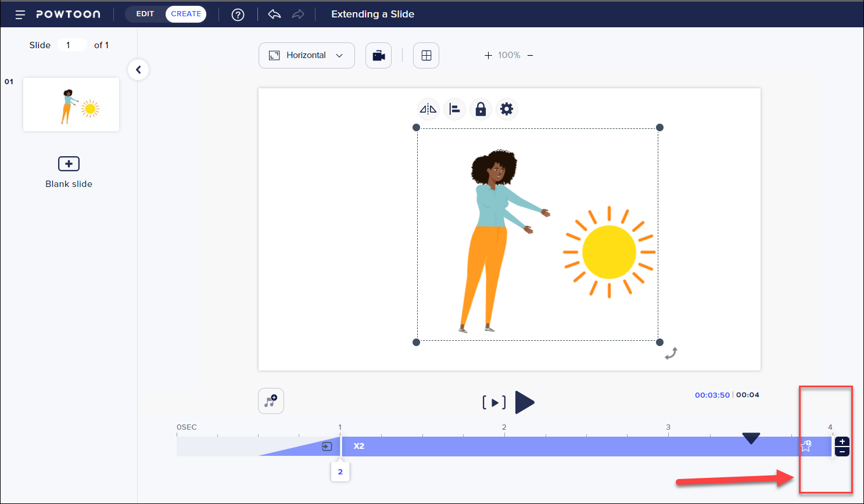Switch to EDIT mode
Image resolution: width=864 pixels, height=504 pixels.
coord(145,14)
